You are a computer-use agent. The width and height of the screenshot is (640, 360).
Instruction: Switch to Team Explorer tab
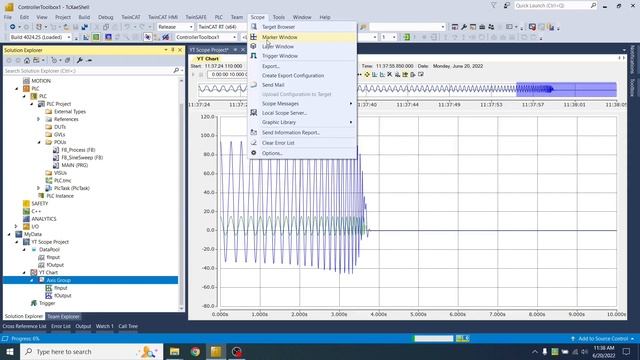point(63,316)
